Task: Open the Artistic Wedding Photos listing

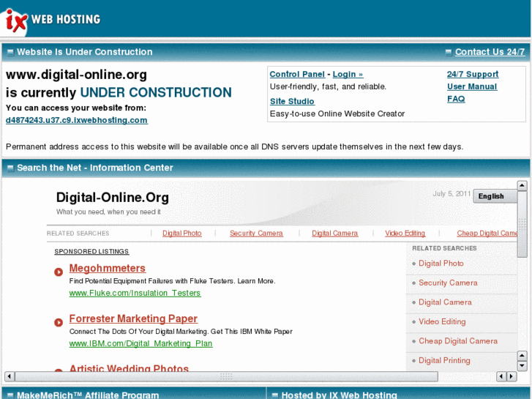Action: click(x=129, y=368)
